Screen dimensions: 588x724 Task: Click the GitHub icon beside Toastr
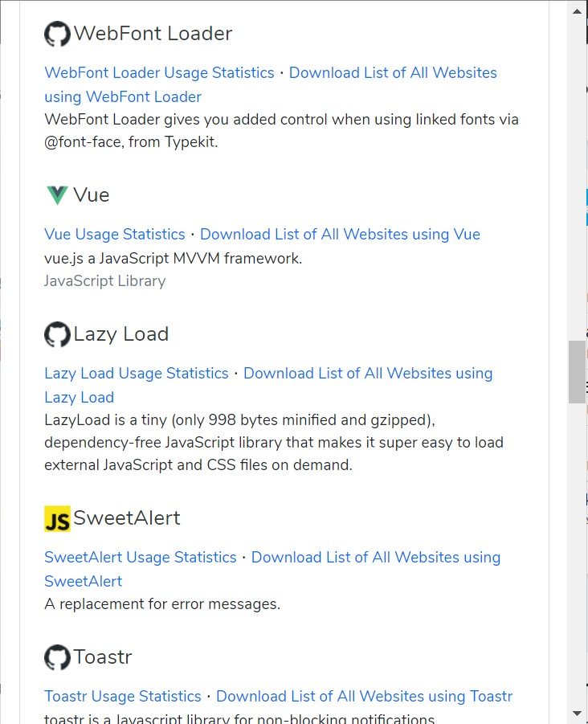pos(57,657)
